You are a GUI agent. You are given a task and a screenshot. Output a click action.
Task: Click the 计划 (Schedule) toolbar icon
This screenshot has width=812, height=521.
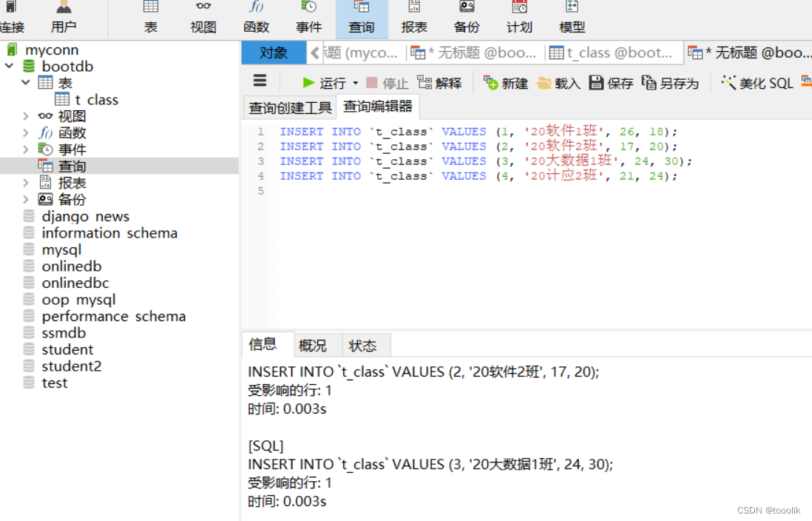519,16
